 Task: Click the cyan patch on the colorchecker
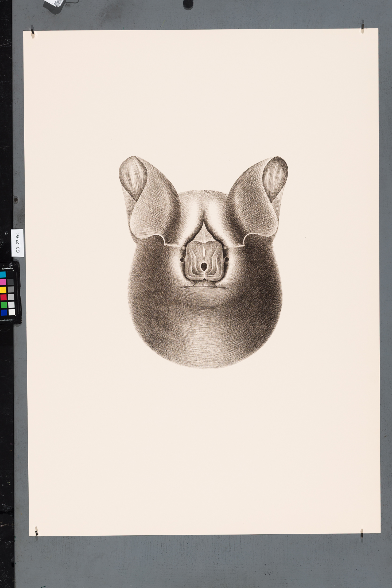3,274
